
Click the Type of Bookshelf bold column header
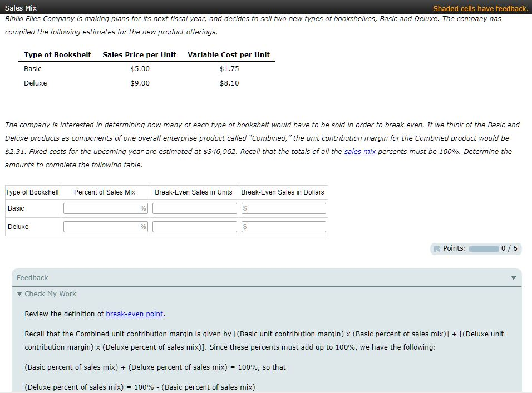57,55
